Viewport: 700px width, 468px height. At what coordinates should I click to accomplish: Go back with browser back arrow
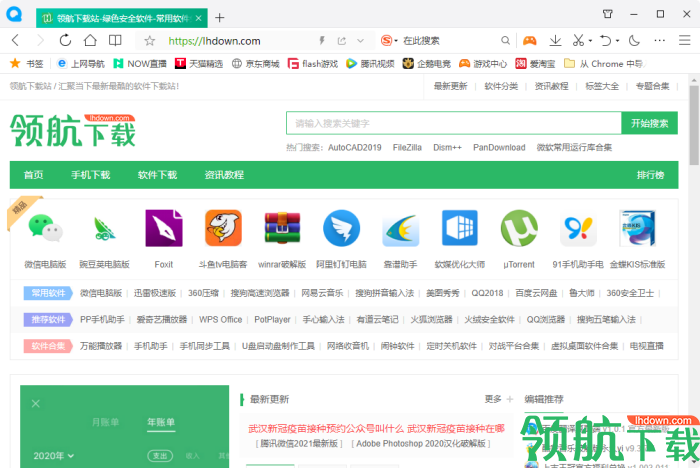click(x=15, y=41)
